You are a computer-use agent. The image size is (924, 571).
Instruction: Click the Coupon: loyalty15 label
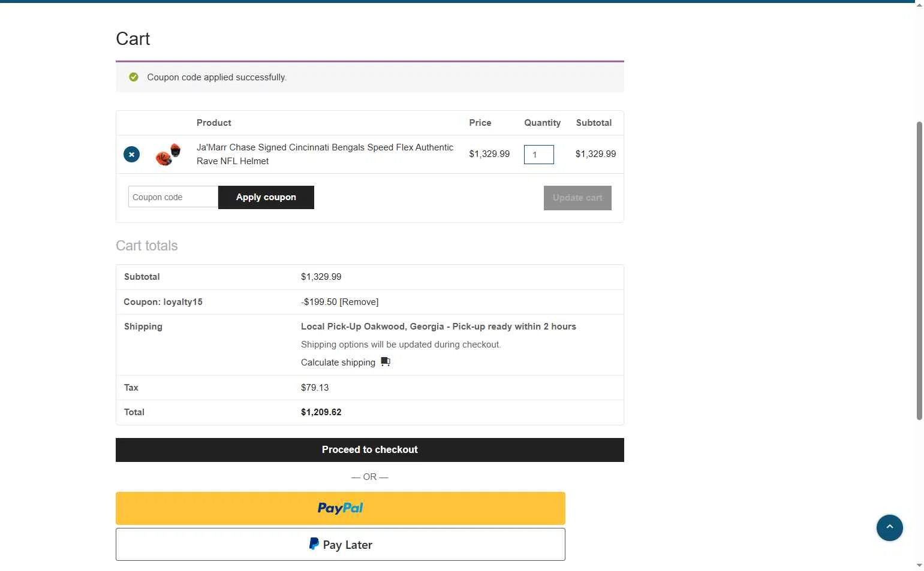[163, 302]
